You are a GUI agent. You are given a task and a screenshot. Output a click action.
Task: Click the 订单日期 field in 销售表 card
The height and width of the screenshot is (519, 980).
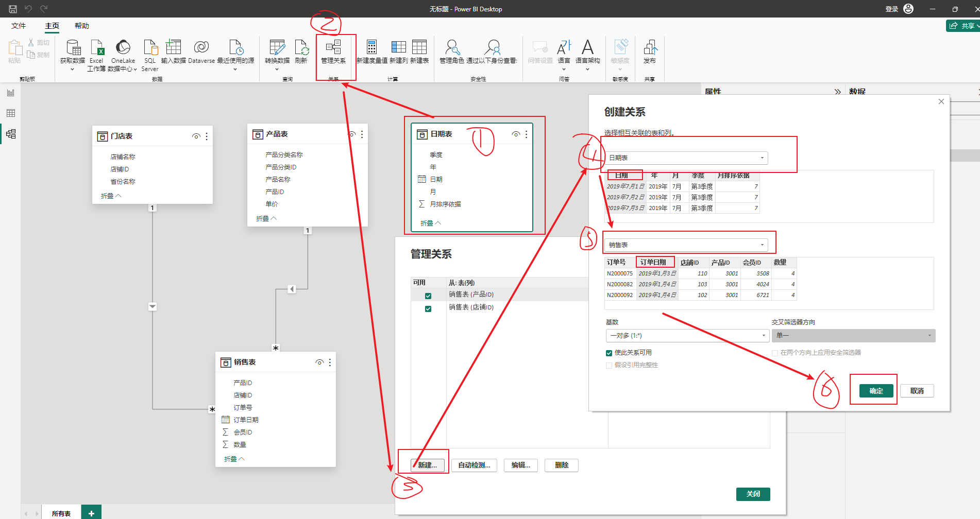click(x=246, y=420)
